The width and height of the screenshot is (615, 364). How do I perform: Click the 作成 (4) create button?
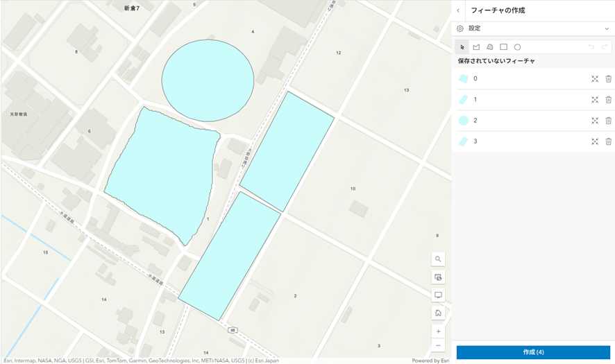[x=533, y=352]
